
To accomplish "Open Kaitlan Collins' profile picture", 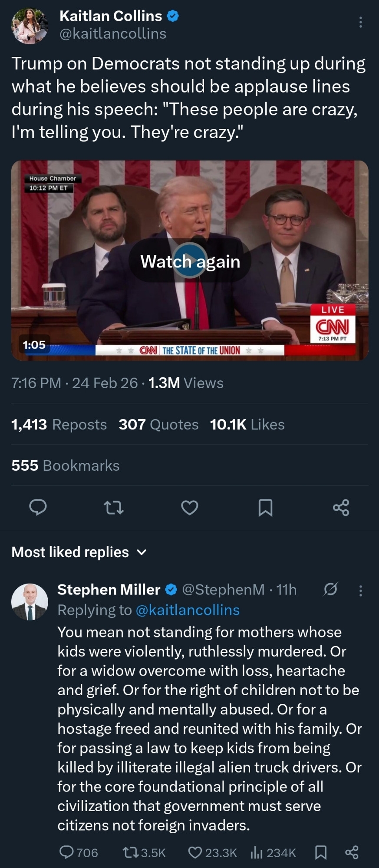I will coord(30,26).
